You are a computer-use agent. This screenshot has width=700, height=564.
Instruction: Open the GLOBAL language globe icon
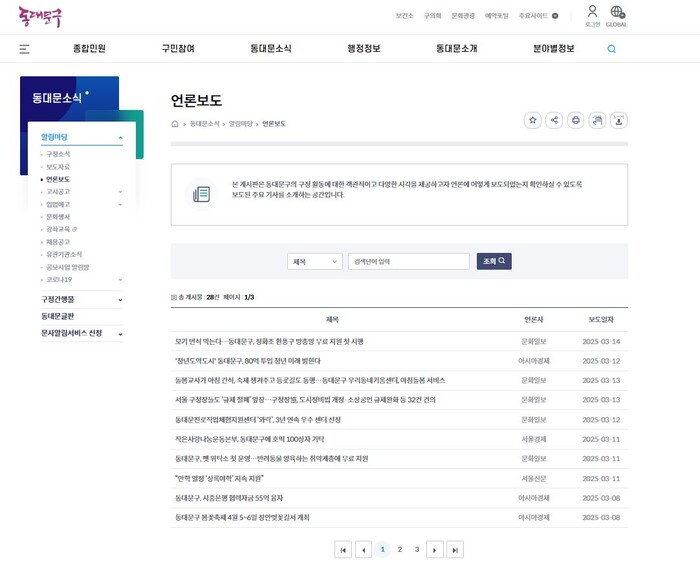pos(617,13)
